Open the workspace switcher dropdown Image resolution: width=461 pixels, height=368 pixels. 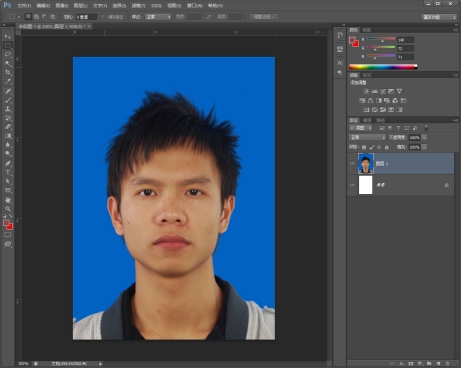(x=439, y=17)
